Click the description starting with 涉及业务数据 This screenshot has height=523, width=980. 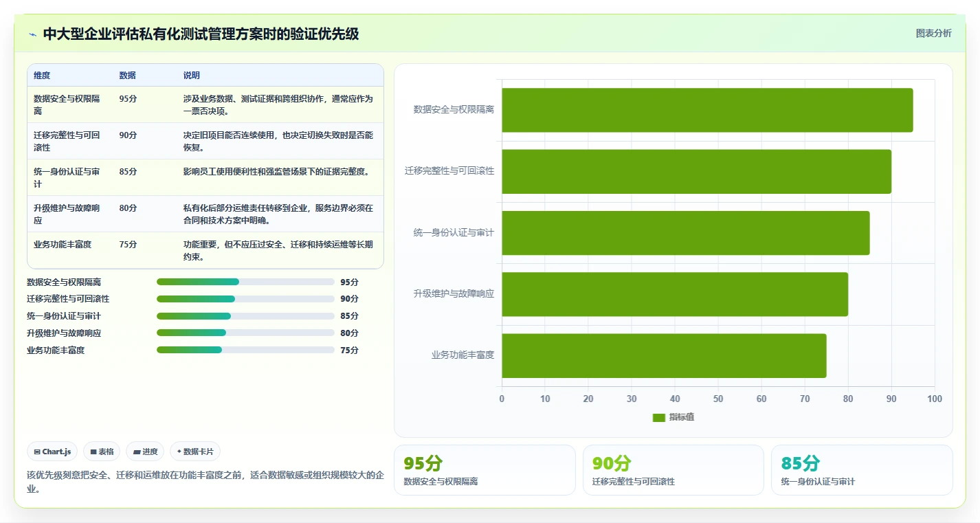pos(279,104)
